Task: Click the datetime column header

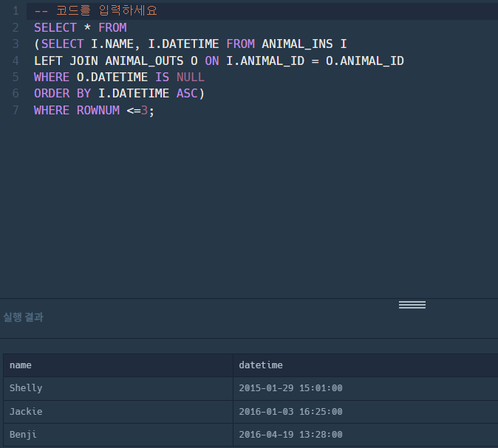Action: [x=366, y=365]
